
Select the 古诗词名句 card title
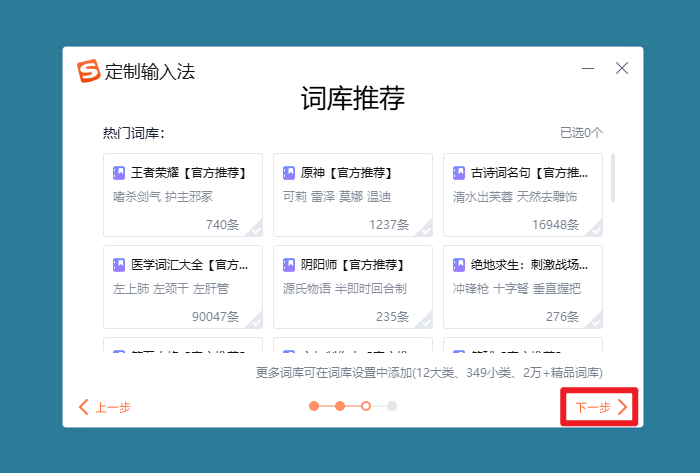529,173
